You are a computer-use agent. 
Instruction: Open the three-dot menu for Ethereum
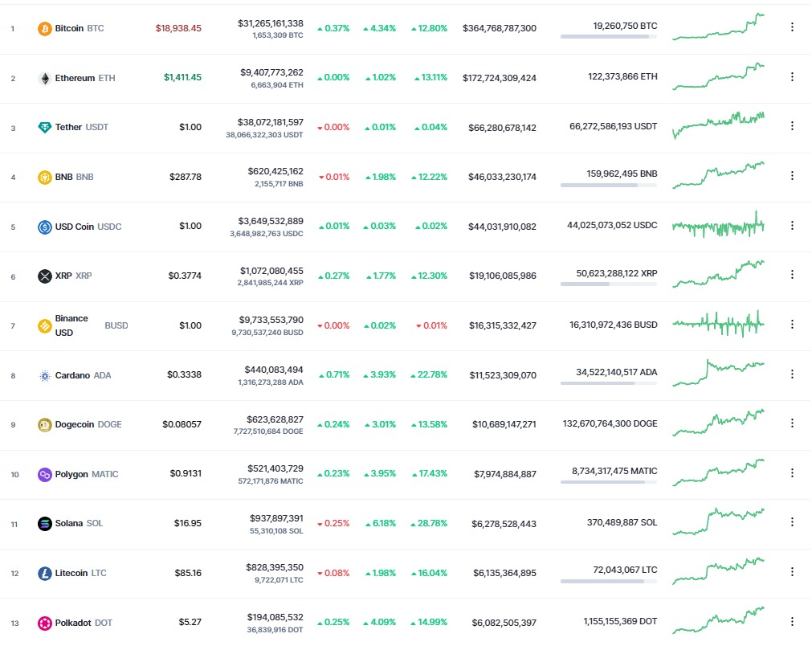point(792,76)
